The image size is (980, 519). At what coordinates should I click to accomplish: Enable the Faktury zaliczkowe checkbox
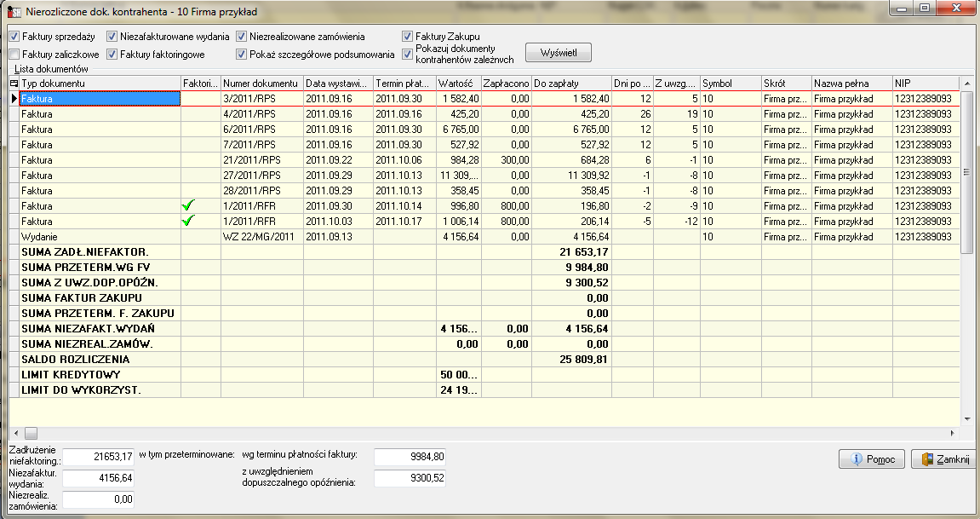point(14,55)
